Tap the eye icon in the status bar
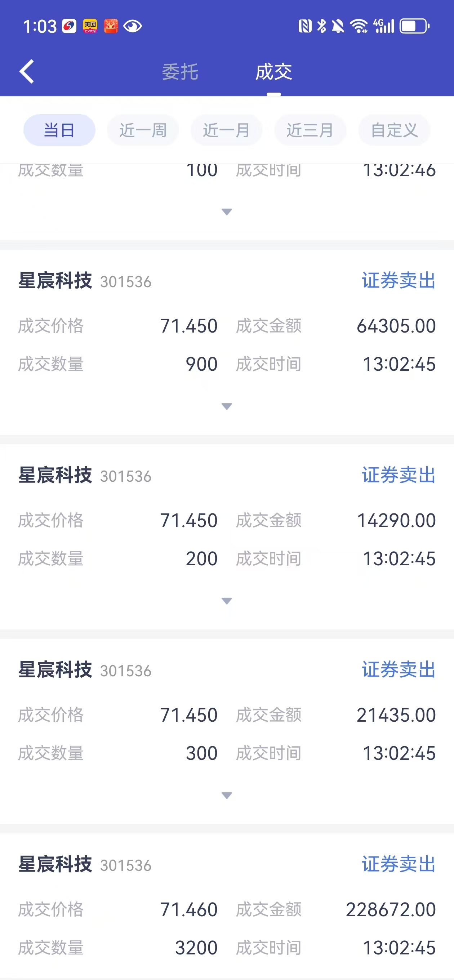Image resolution: width=454 pixels, height=980 pixels. click(x=133, y=26)
